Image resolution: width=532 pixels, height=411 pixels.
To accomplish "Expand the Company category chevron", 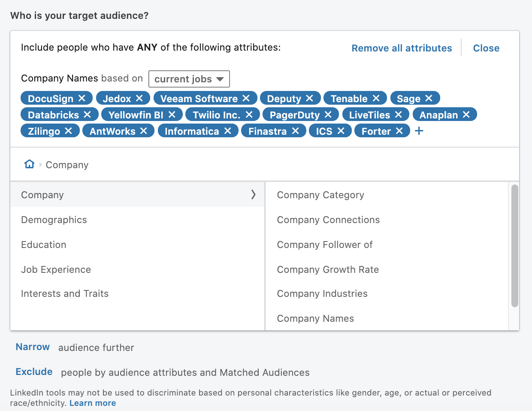I will (253, 195).
